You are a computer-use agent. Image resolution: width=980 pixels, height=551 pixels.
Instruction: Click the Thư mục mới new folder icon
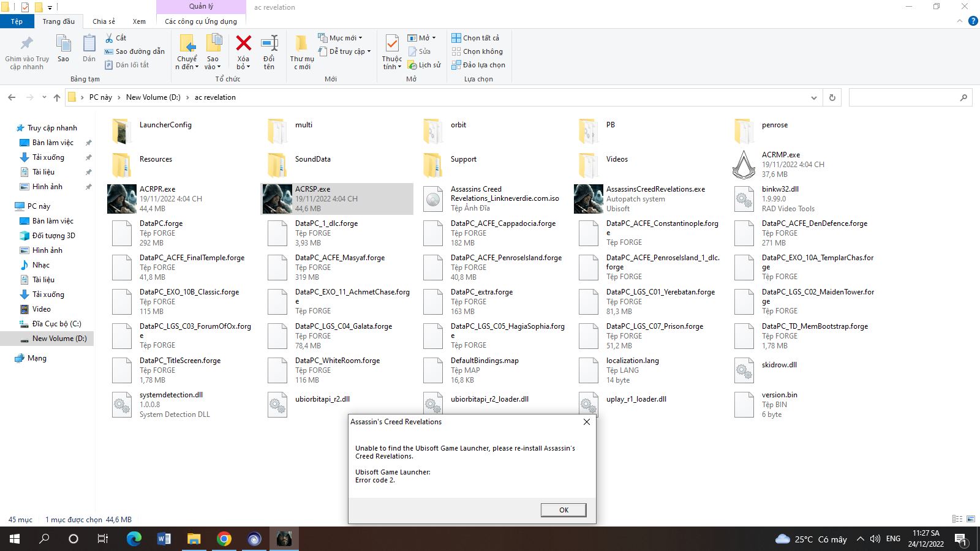pyautogui.click(x=301, y=43)
